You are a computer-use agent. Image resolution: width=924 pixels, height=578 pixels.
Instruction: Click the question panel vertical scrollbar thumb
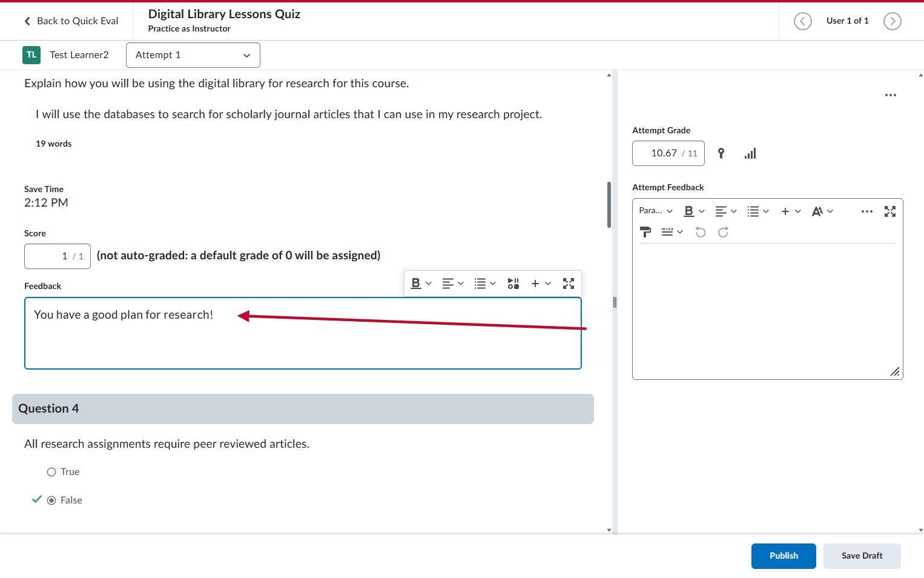pos(609,205)
